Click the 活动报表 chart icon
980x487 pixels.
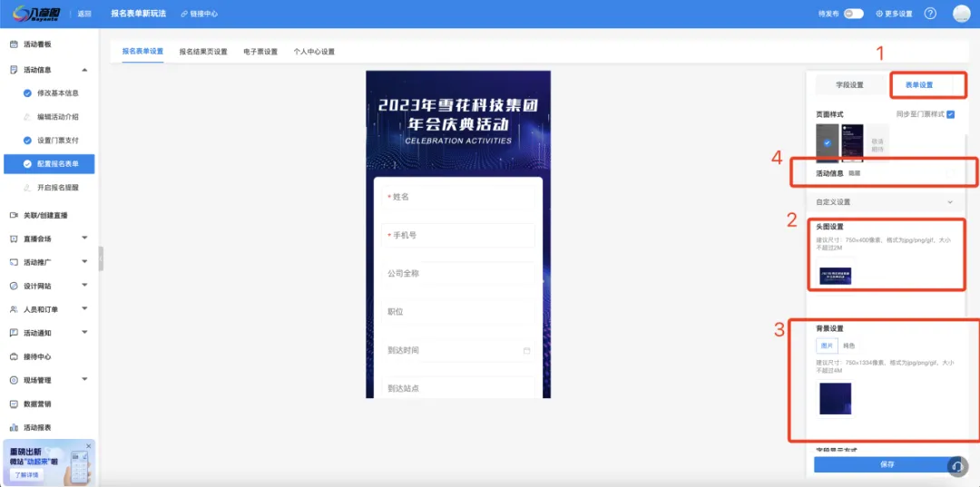14,427
